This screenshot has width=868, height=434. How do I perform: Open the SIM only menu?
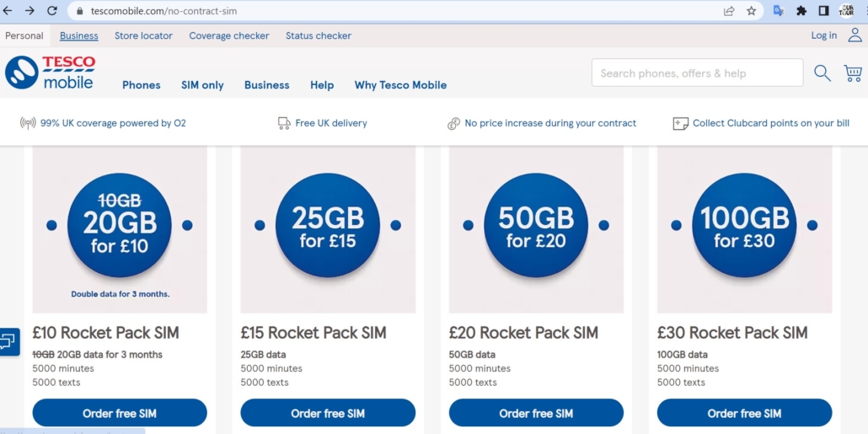[202, 85]
